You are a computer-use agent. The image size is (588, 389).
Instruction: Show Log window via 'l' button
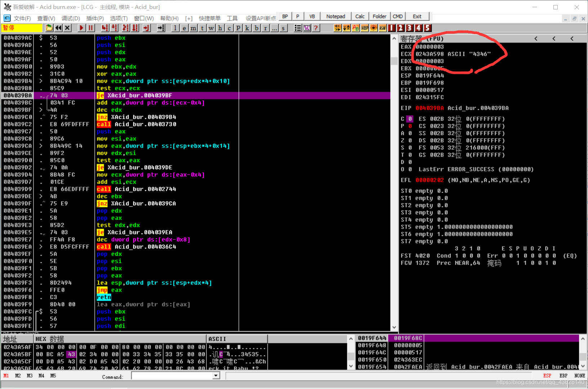click(175, 28)
